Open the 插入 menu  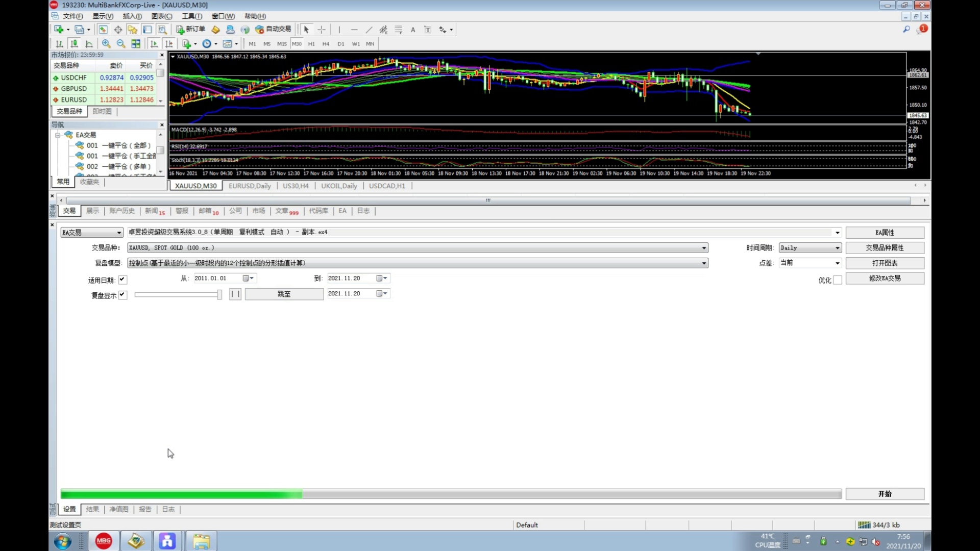132,16
